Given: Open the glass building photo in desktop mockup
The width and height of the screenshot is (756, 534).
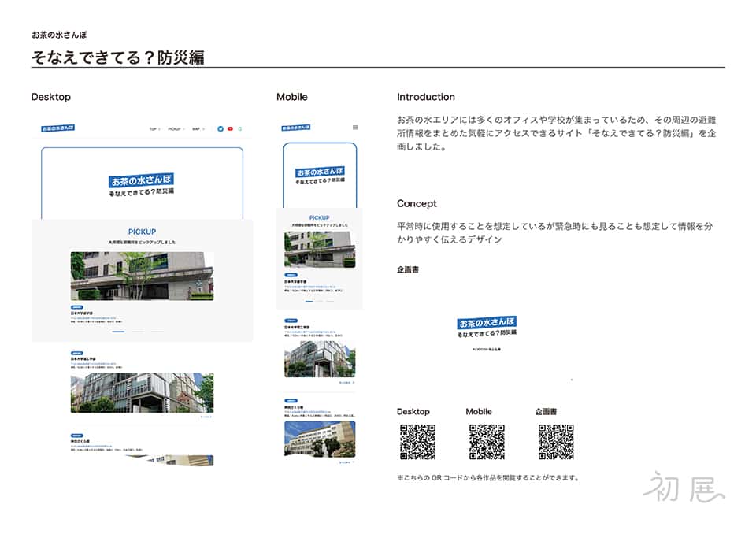Looking at the screenshot, I should (142, 392).
